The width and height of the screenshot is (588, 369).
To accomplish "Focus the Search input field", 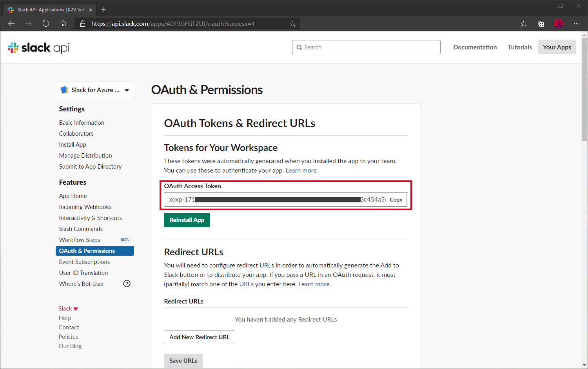I will tap(366, 47).
